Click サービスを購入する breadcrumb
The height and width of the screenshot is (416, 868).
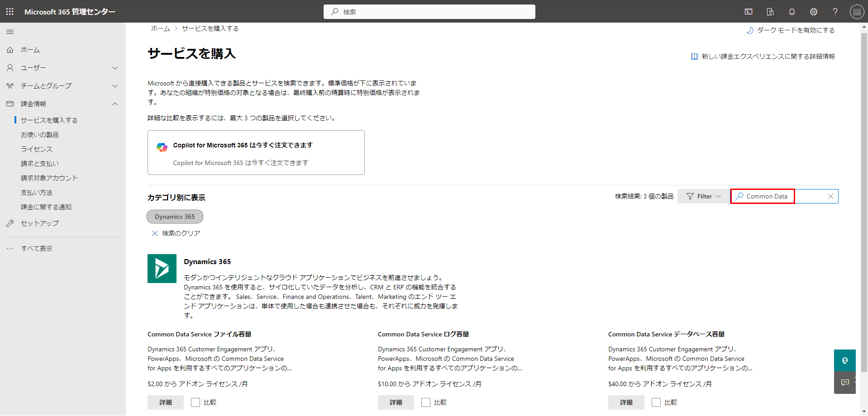210,28
